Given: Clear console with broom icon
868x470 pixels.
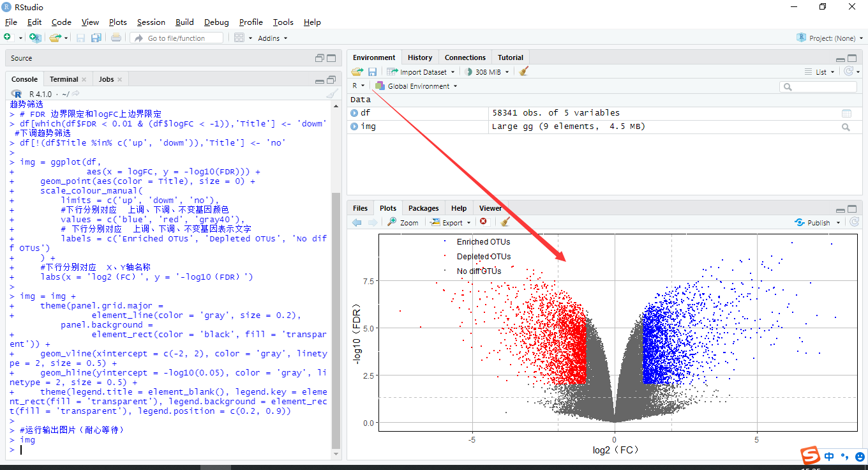Looking at the screenshot, I should [332, 94].
